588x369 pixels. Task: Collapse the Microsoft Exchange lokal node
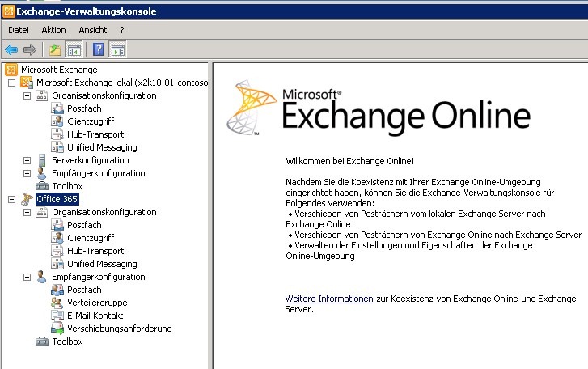pos(11,83)
